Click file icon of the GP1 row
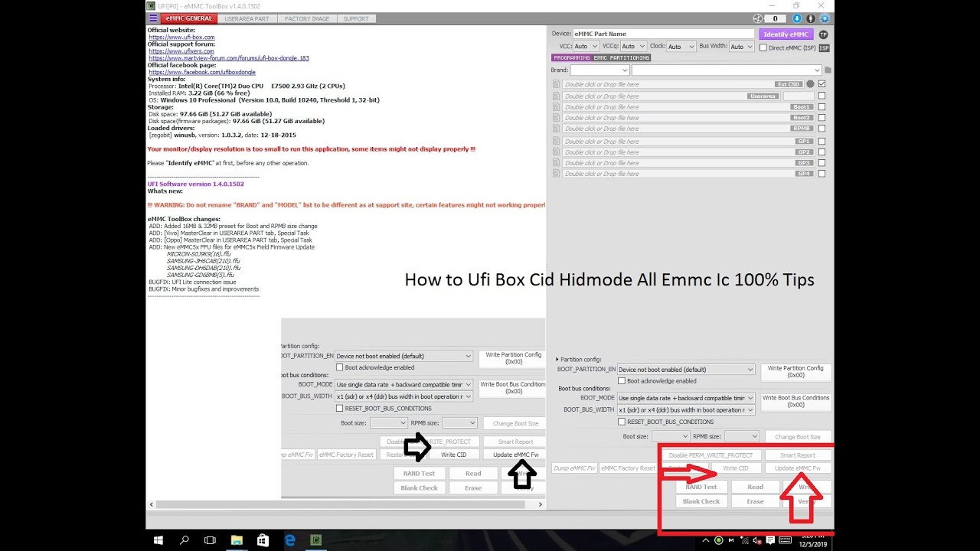980x551 pixels. (556, 142)
